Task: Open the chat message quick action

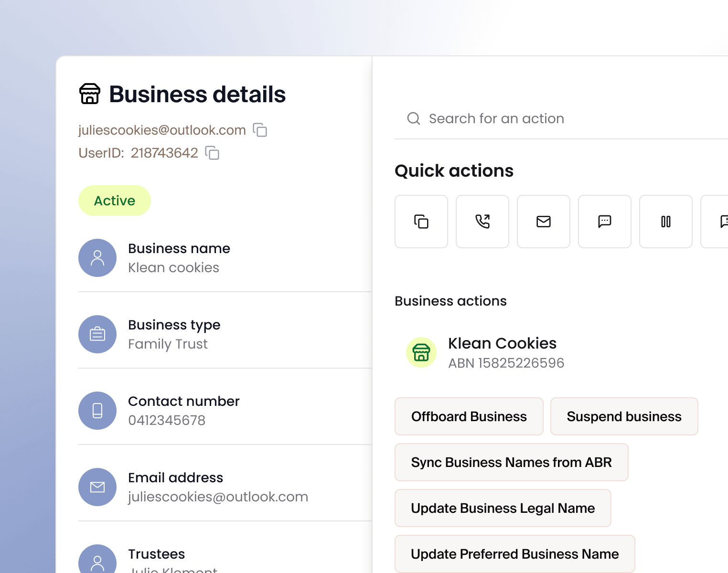Action: (605, 222)
